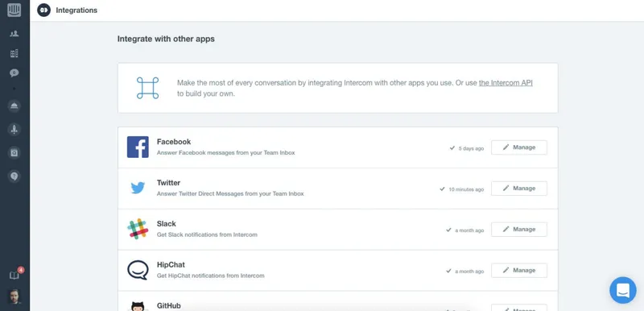Click the integration grid illustration icon
The height and width of the screenshot is (311, 644).
pyautogui.click(x=147, y=88)
